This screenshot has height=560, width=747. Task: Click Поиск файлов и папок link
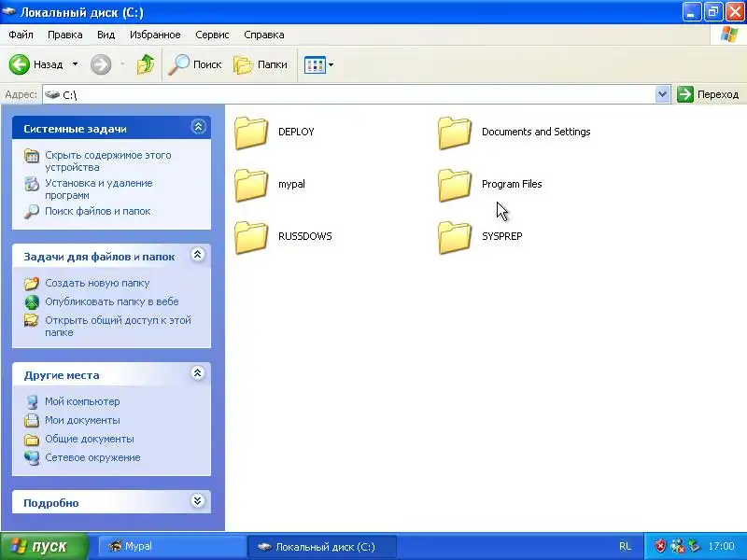pyautogui.click(x=98, y=211)
